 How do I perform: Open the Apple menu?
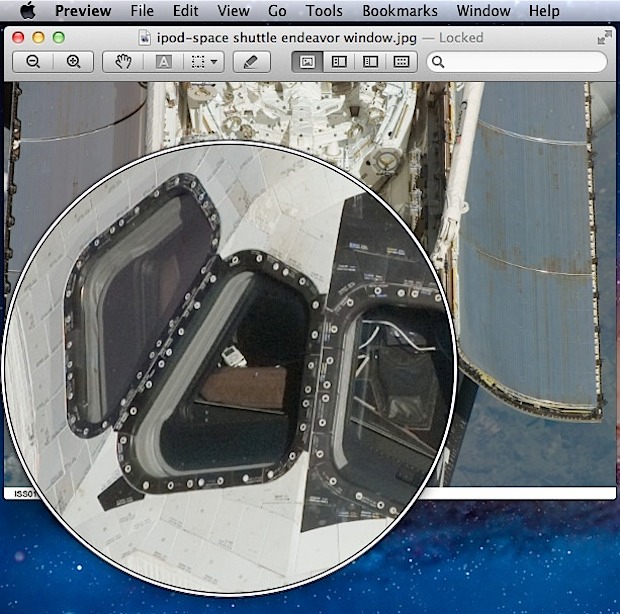28,11
